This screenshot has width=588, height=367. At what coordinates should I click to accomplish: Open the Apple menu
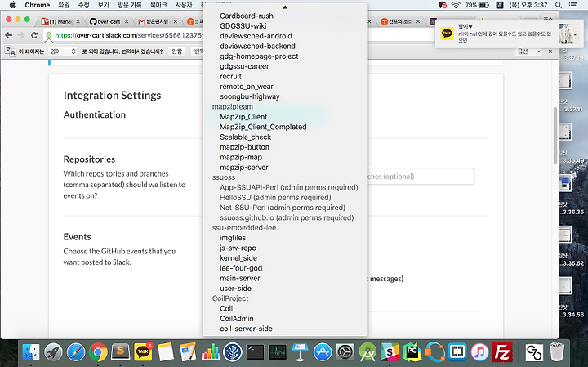click(x=12, y=5)
